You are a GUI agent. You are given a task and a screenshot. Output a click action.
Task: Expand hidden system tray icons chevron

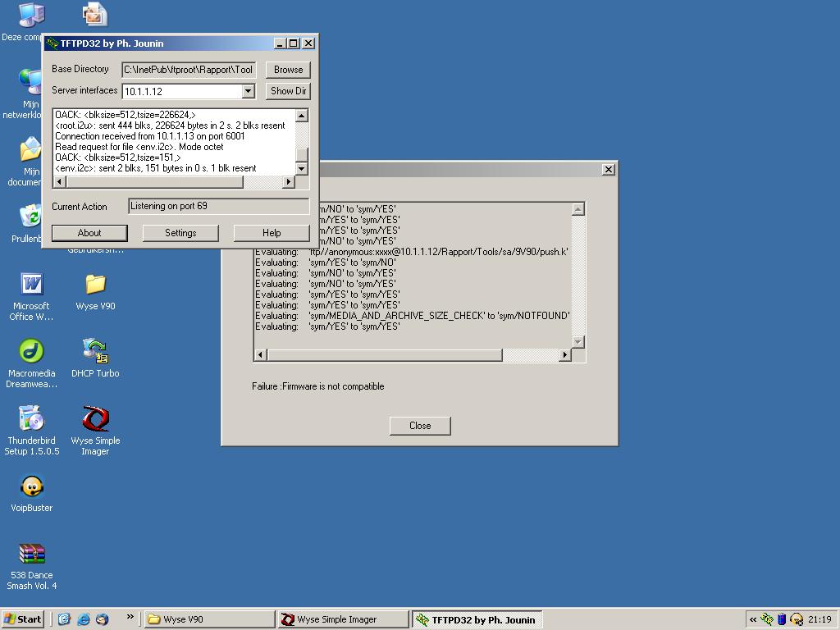point(753,619)
